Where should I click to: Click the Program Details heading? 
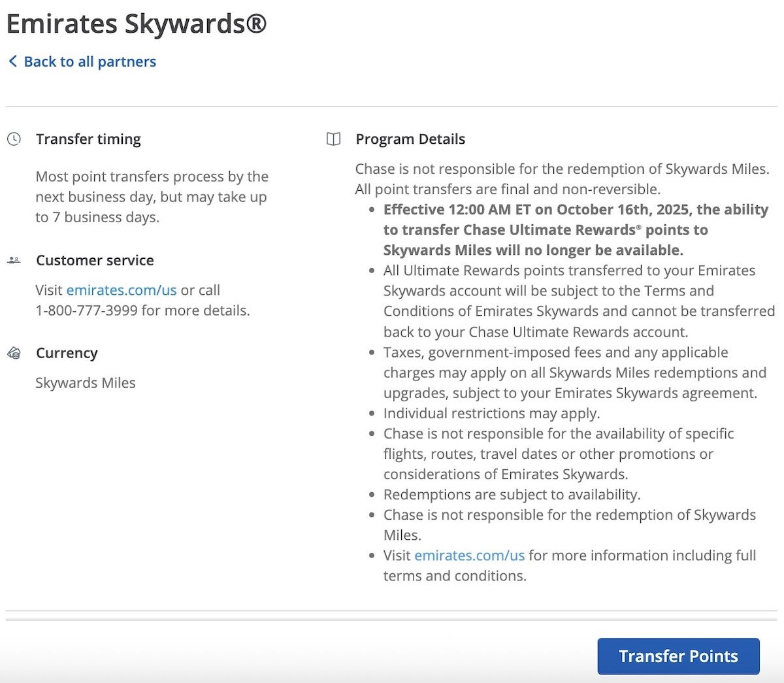click(x=410, y=139)
